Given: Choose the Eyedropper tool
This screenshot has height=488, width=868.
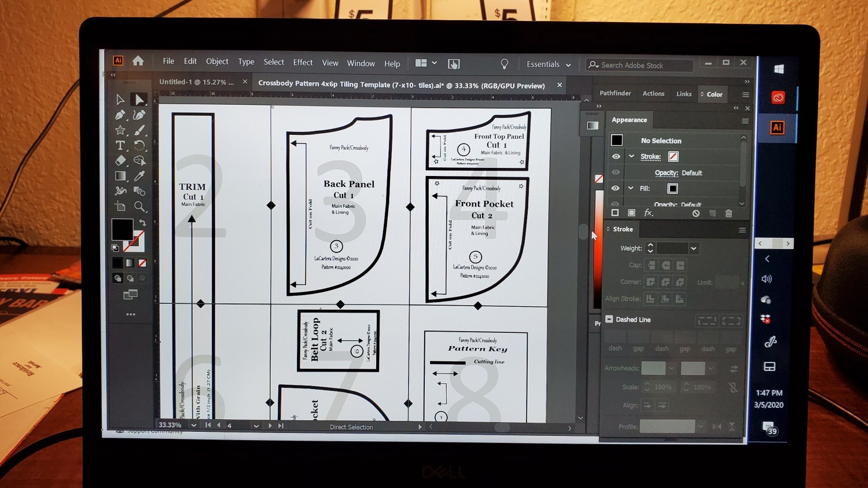Looking at the screenshot, I should point(139,176).
